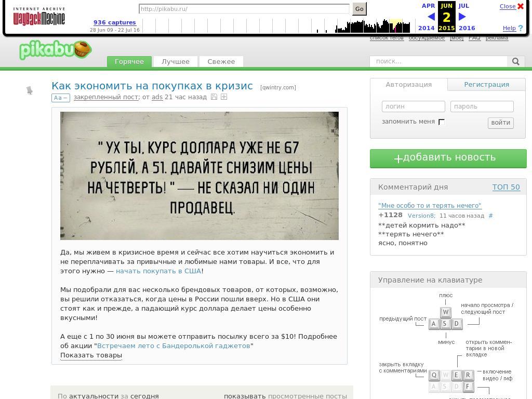
Task: Open the 'Регистрация' tab
Action: 486,85
